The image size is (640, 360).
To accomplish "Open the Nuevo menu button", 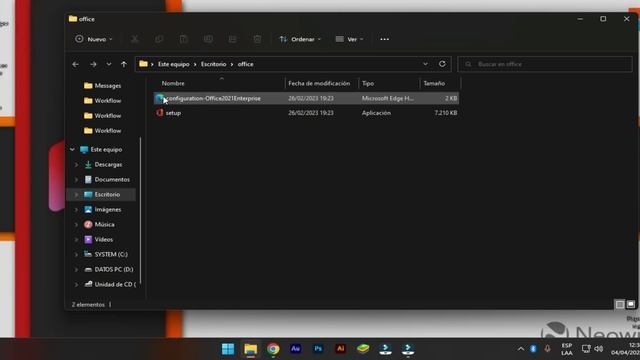I will coord(93,39).
